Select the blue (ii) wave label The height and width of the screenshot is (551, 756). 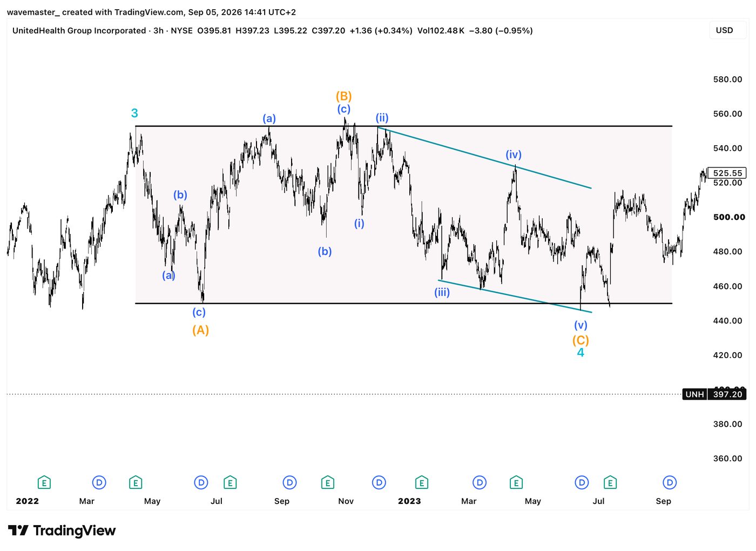pos(382,118)
